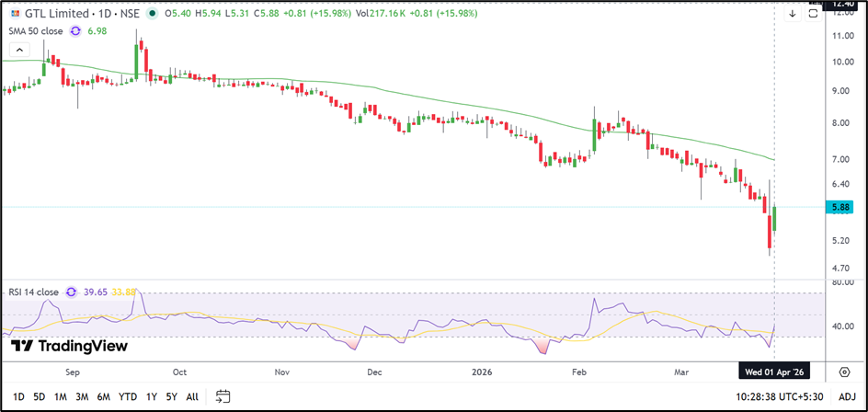Choose the 6M time range
The height and width of the screenshot is (412, 868).
104,396
